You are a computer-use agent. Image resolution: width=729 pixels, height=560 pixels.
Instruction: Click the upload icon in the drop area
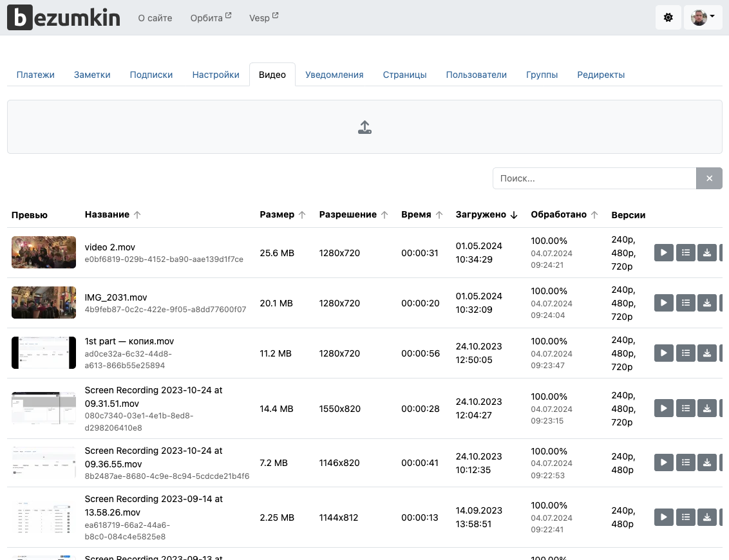click(364, 127)
